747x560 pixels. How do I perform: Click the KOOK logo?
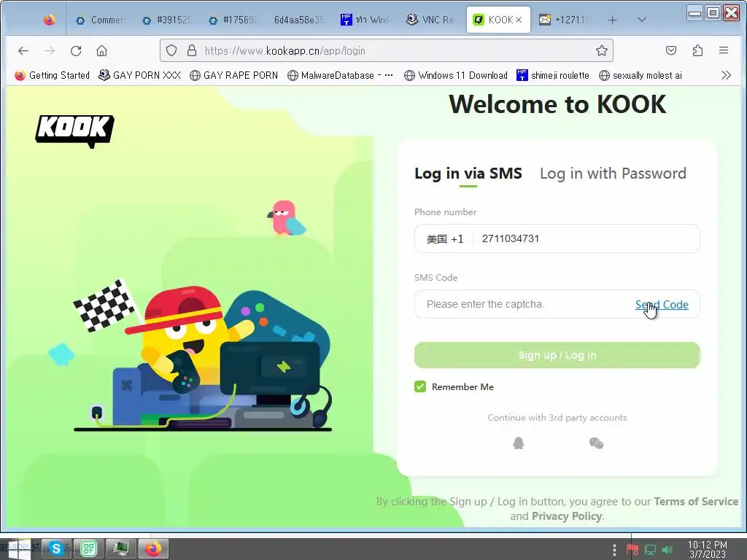(x=75, y=131)
